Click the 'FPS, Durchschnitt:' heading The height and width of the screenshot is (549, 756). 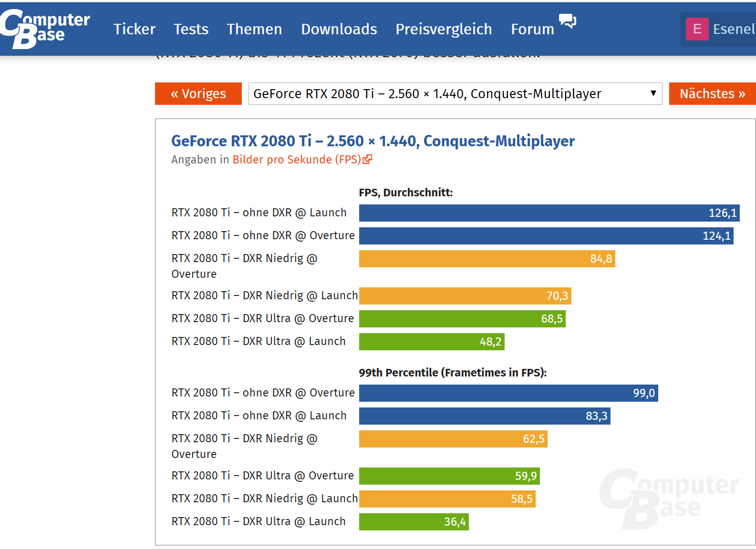click(x=406, y=193)
